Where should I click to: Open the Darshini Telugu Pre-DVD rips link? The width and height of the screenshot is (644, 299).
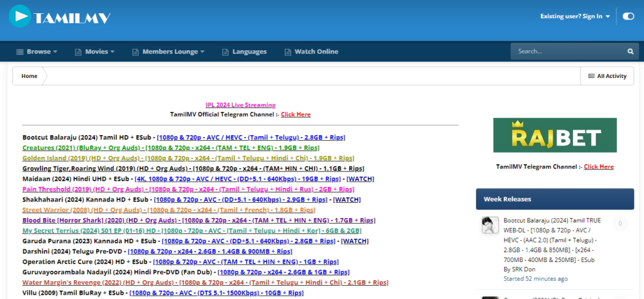(x=210, y=251)
